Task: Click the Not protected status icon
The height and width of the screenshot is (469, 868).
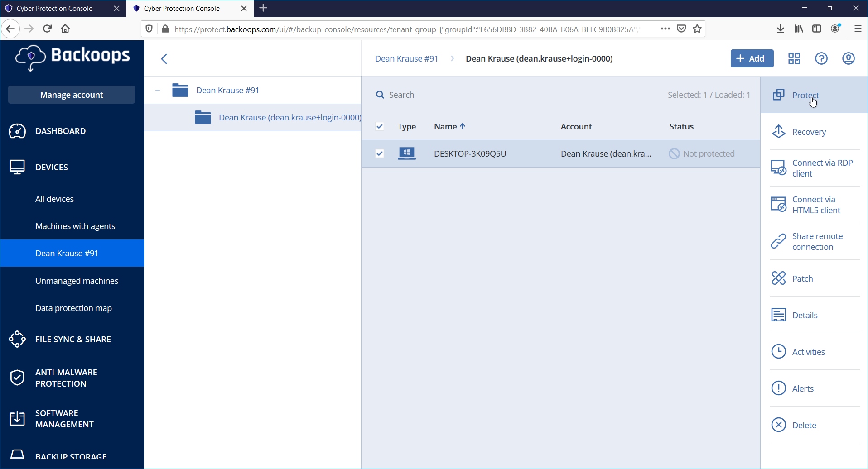Action: tap(674, 154)
